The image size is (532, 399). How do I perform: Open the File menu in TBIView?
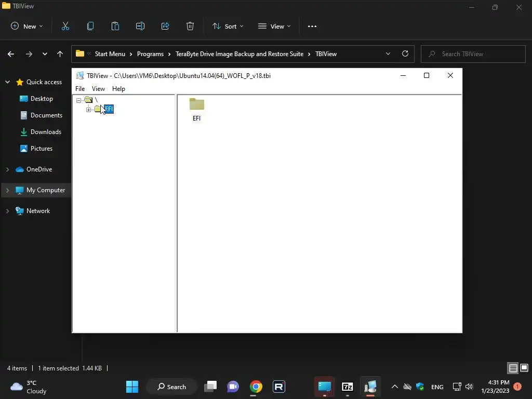pyautogui.click(x=80, y=88)
